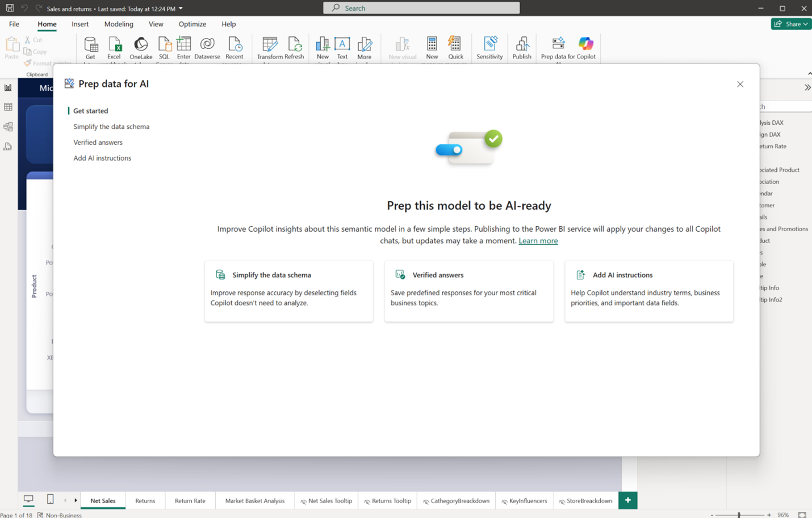Type in the Search box
This screenshot has height=518, width=812.
pos(420,7)
